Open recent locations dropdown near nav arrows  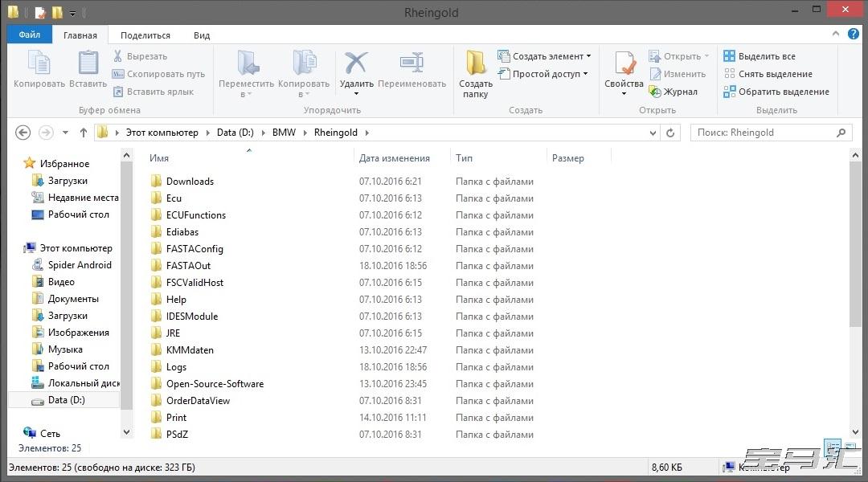click(x=65, y=133)
